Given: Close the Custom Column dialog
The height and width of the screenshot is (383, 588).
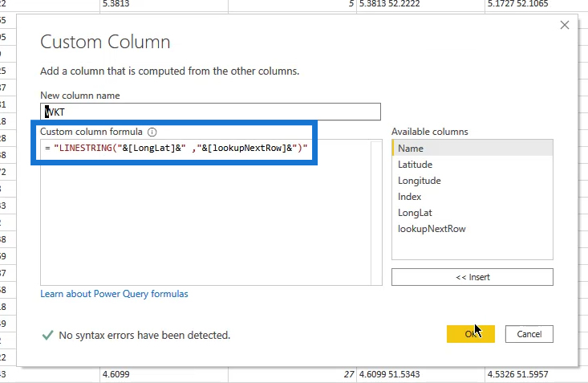Looking at the screenshot, I should 565,25.
